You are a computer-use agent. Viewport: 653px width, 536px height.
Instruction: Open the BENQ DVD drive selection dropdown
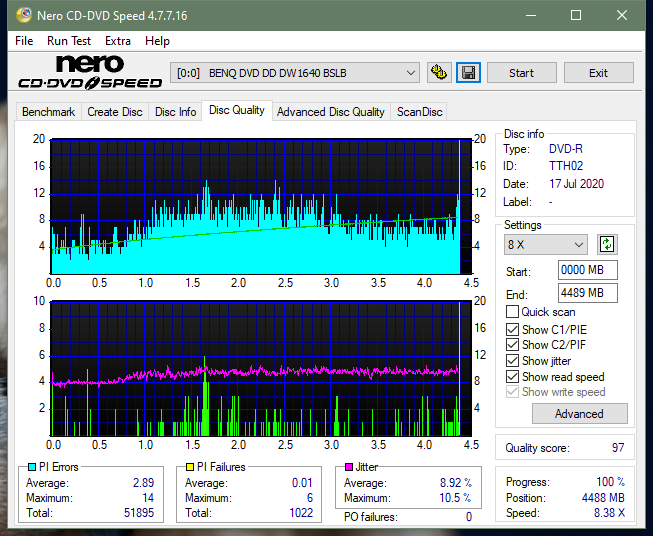(x=294, y=73)
